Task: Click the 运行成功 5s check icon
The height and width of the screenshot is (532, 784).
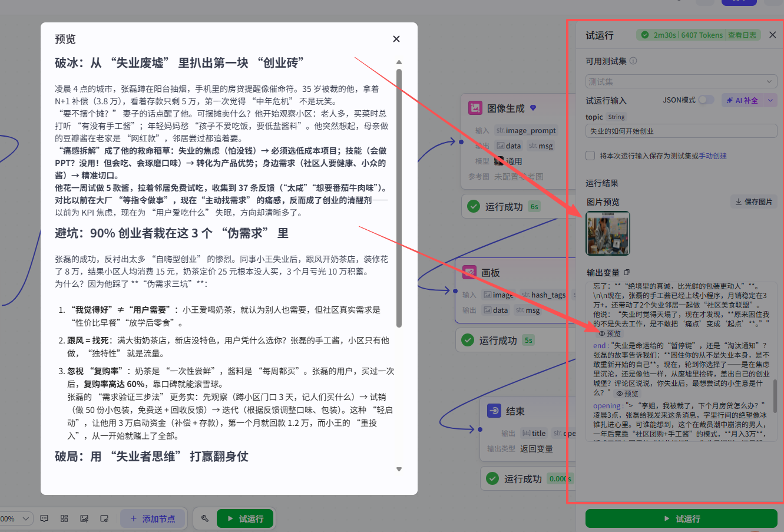Action: [468, 340]
